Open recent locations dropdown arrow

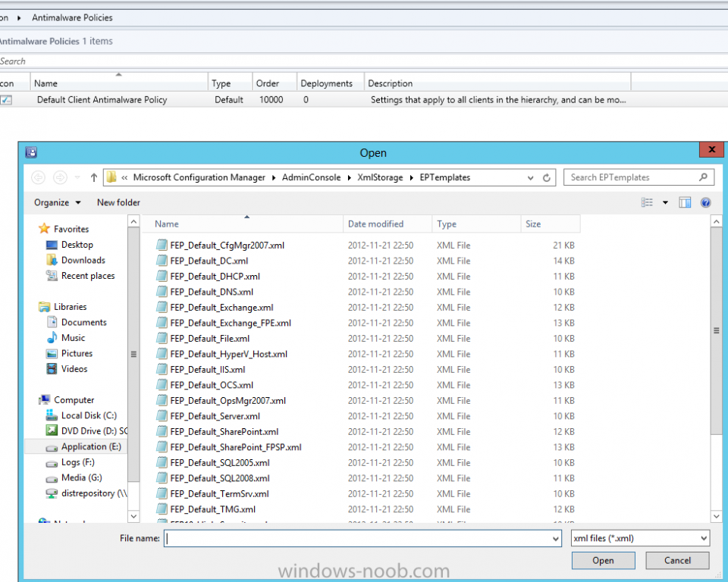77,177
